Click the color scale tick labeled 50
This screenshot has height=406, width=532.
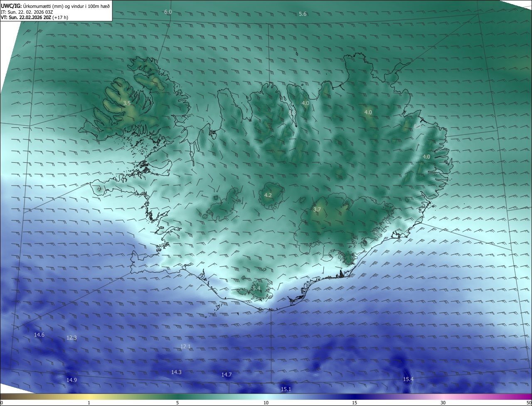coord(529,403)
